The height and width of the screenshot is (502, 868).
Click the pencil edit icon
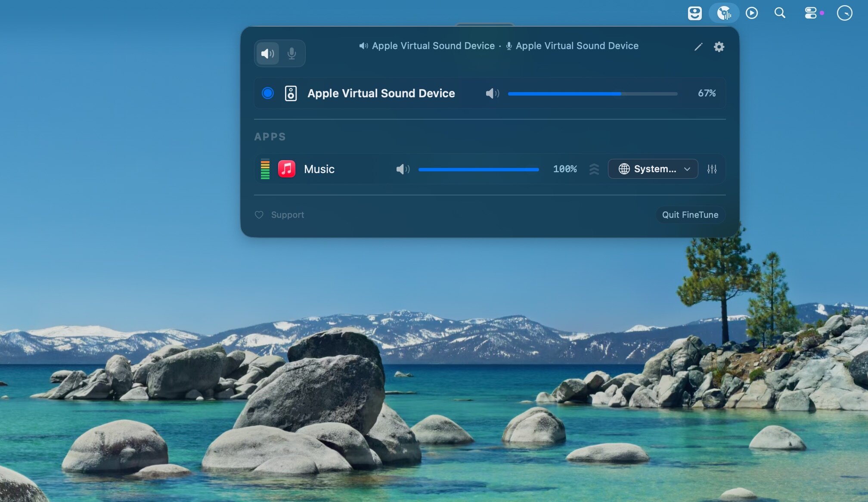(x=698, y=46)
